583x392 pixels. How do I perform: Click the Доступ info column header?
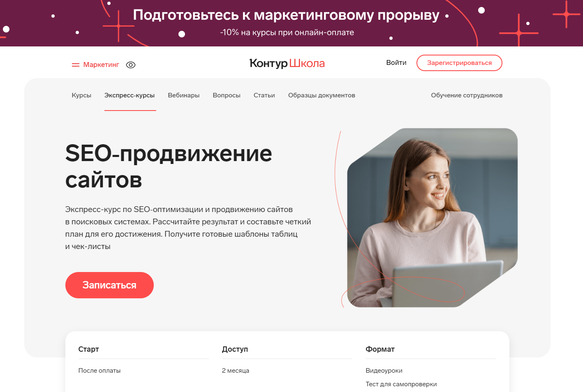(235, 349)
